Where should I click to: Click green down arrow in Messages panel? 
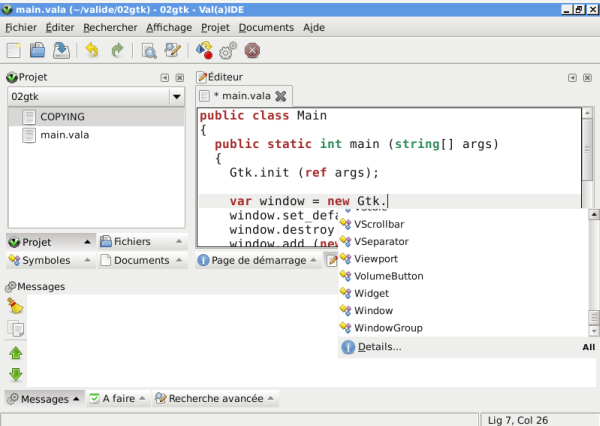click(15, 375)
